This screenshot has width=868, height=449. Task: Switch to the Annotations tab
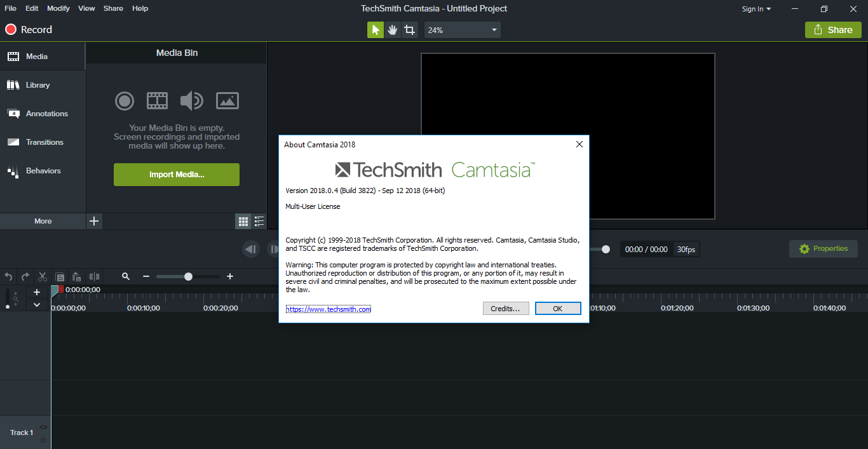pyautogui.click(x=43, y=114)
